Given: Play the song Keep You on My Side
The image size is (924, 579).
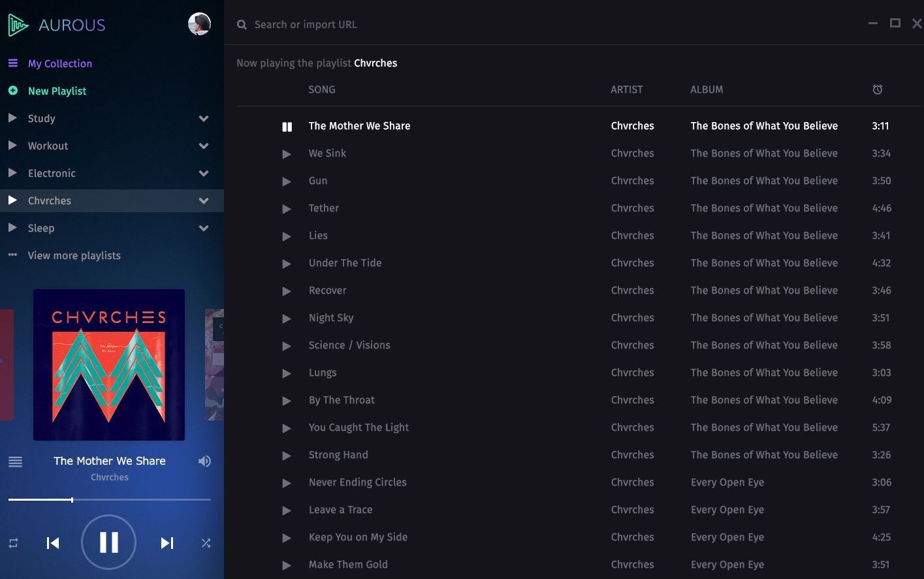Looking at the screenshot, I should tap(287, 538).
